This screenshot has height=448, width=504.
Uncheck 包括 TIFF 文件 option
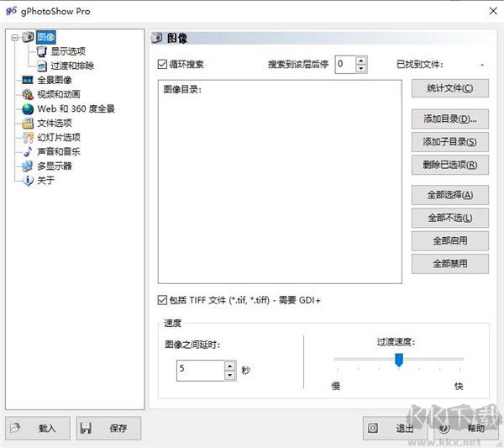pyautogui.click(x=162, y=300)
